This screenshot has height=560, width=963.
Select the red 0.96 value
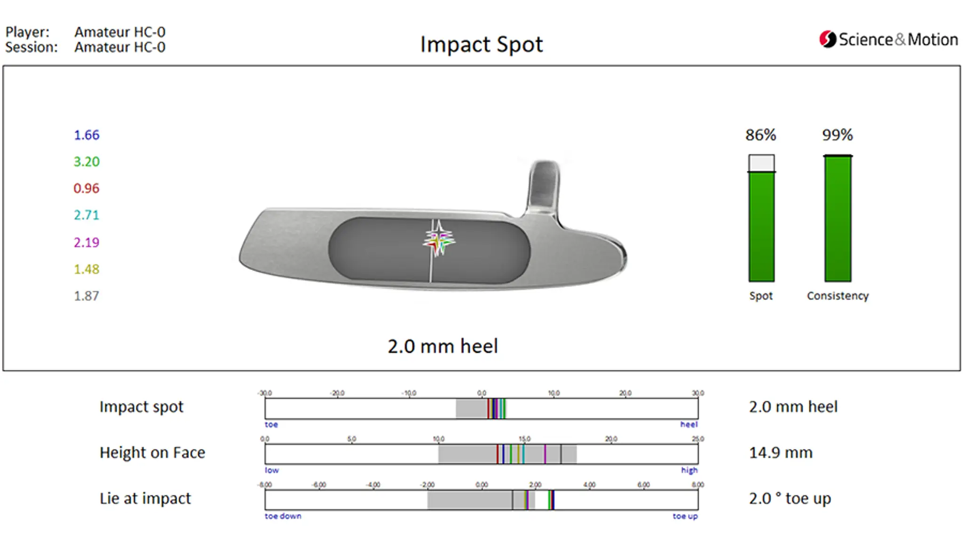click(87, 189)
